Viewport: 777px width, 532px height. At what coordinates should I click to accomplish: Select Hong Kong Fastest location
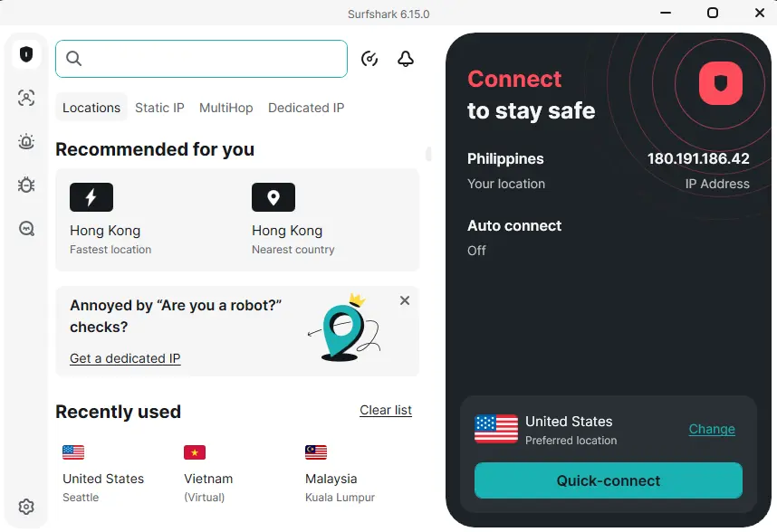click(x=110, y=220)
